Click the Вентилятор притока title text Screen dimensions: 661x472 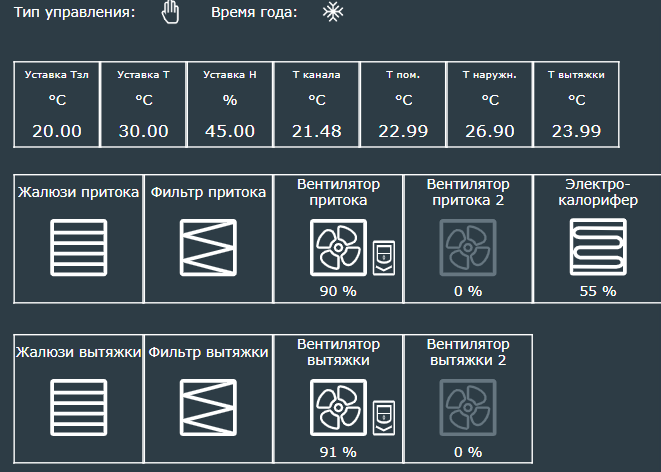click(x=338, y=192)
